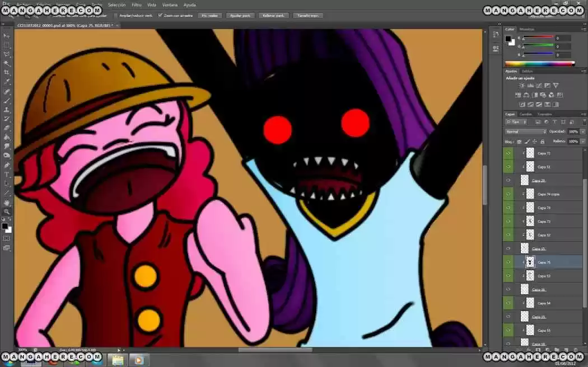
Task: Uncheck Zoom con arrastre option
Action: pyautogui.click(x=161, y=16)
